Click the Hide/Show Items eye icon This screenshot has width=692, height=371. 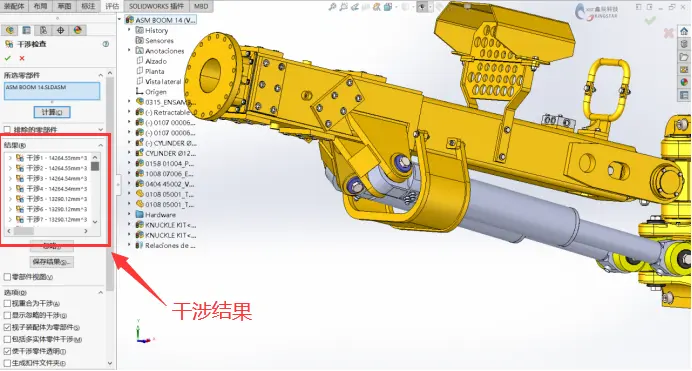(x=423, y=7)
